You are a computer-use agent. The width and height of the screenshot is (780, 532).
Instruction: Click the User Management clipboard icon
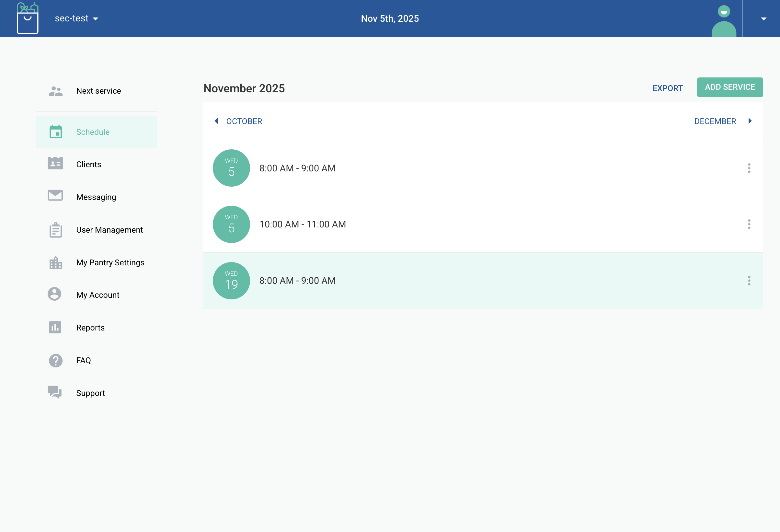coord(55,230)
